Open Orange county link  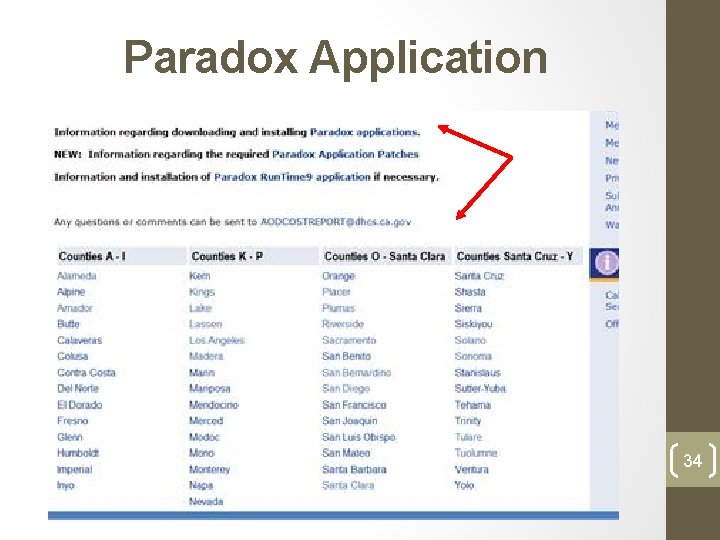pyautogui.click(x=339, y=276)
